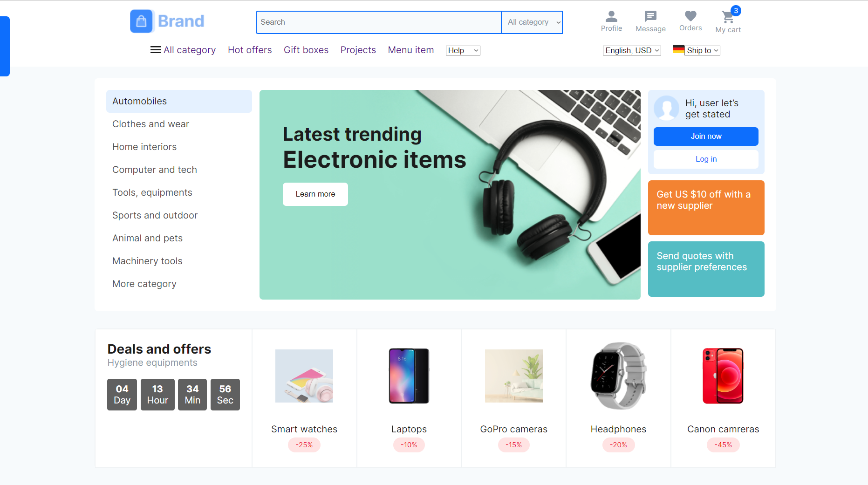Click the German flag icon
This screenshot has height=485, width=868.
pos(678,49)
